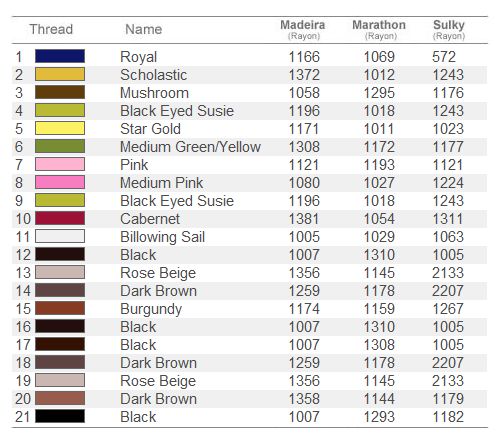
Task: Select the Billowing Sail white swatch
Action: pos(60,236)
